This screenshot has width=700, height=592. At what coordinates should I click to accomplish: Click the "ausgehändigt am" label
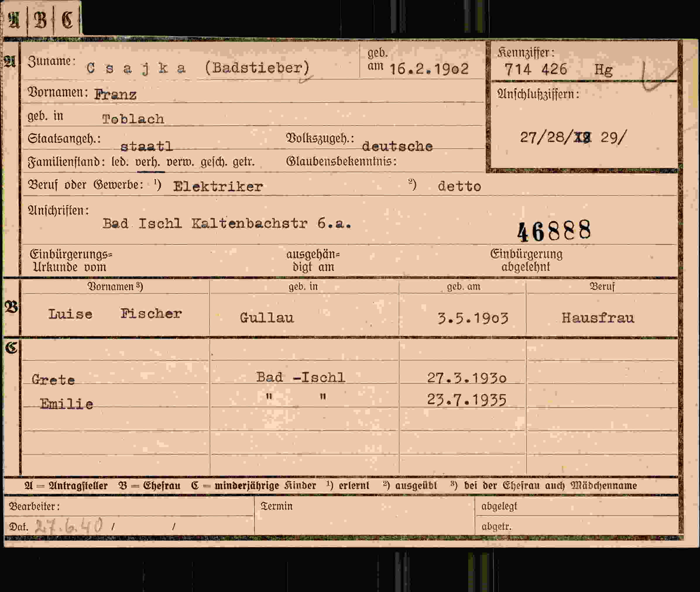click(313, 260)
